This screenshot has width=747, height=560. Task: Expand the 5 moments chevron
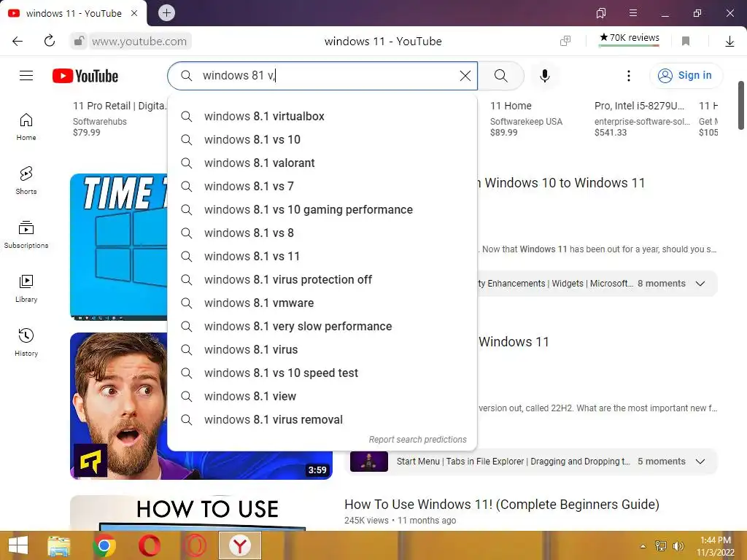coord(700,462)
